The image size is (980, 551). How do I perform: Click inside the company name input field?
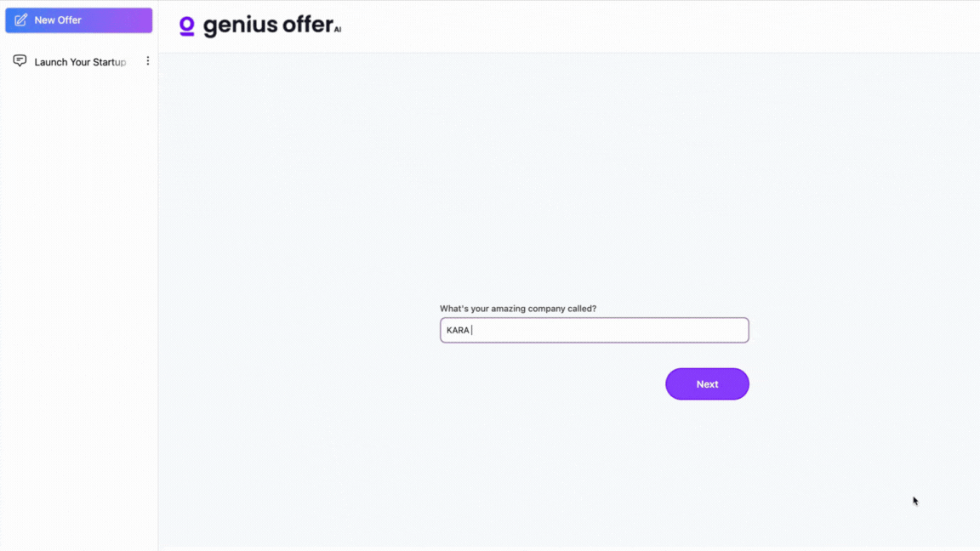[594, 330]
